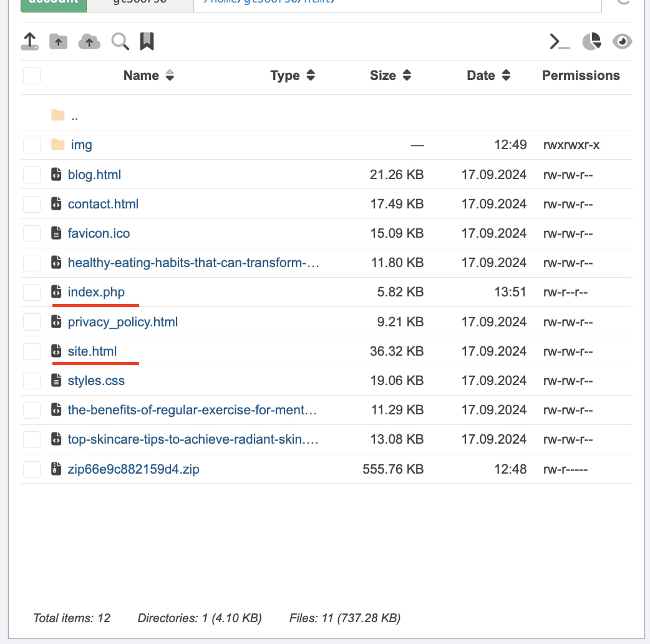Open the terminal console icon
This screenshot has width=650, height=644.
[x=560, y=42]
